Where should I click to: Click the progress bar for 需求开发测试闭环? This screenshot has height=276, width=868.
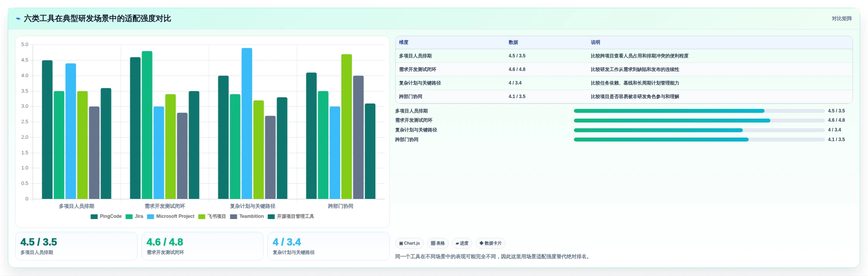tap(699, 121)
